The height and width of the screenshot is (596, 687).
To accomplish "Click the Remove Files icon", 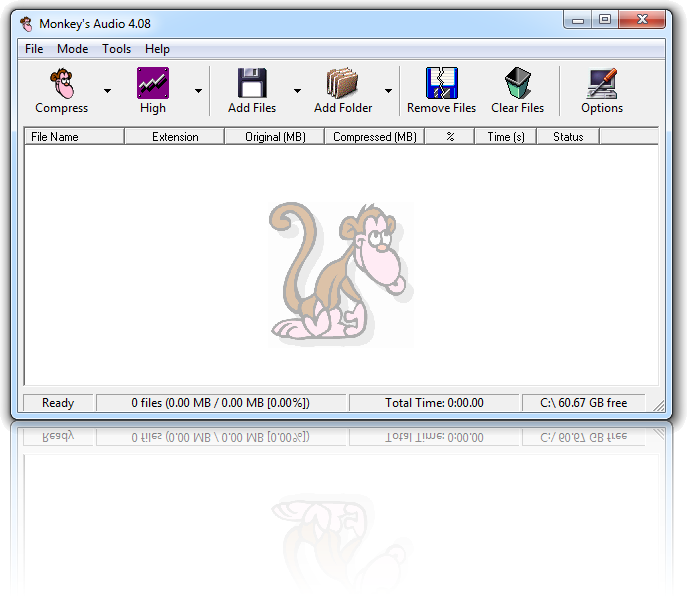I will coord(441,83).
